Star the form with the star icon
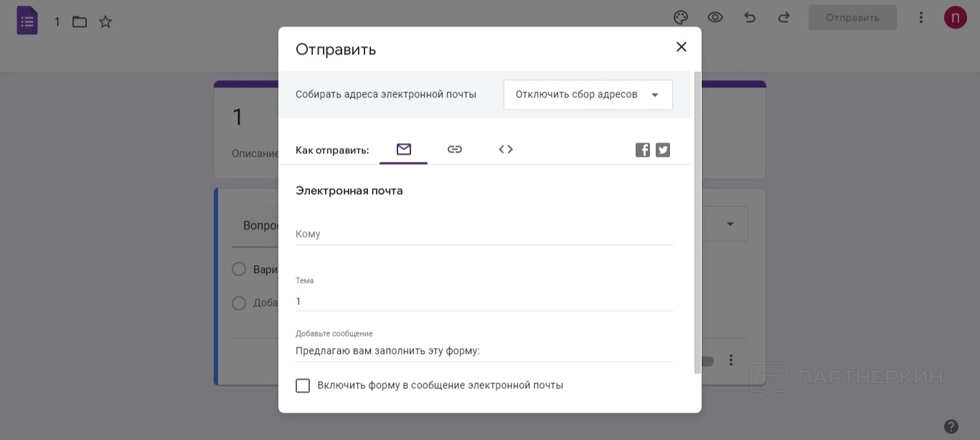The width and height of the screenshot is (980, 440). tap(105, 21)
